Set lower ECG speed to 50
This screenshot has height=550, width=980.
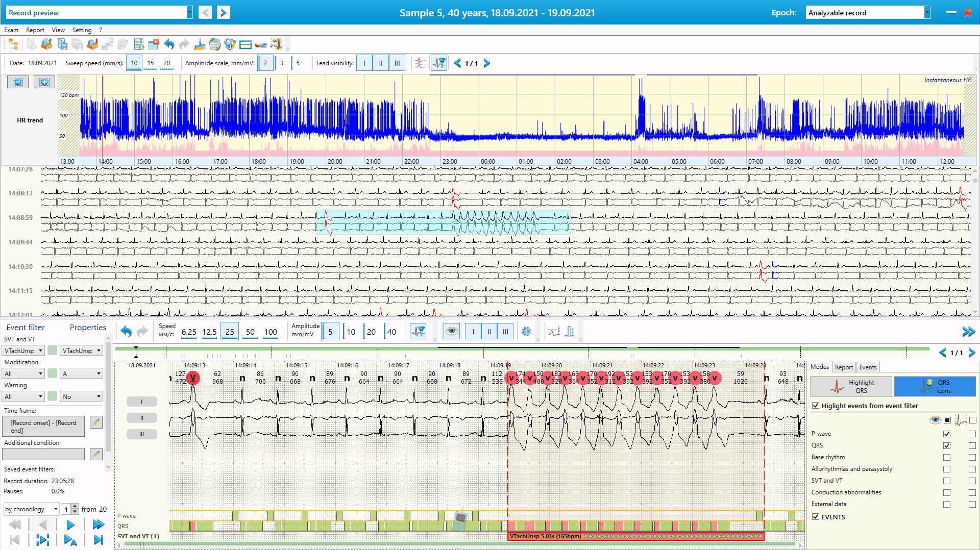pyautogui.click(x=250, y=332)
